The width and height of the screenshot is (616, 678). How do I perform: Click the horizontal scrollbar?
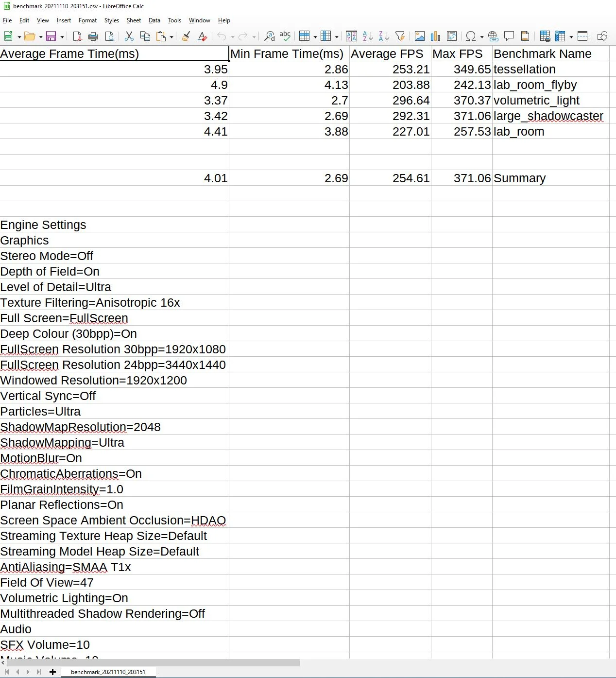[x=153, y=662]
